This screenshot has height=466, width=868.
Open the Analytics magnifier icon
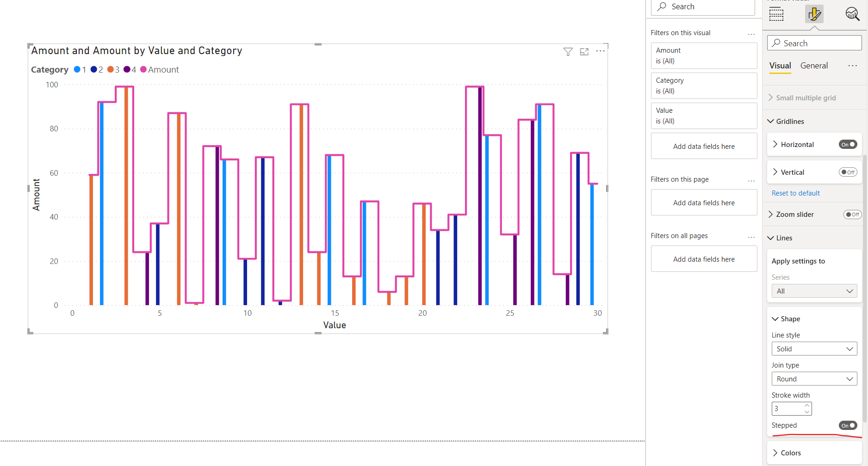(x=852, y=14)
